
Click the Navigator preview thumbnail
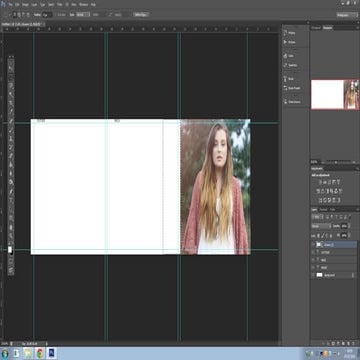(x=335, y=94)
